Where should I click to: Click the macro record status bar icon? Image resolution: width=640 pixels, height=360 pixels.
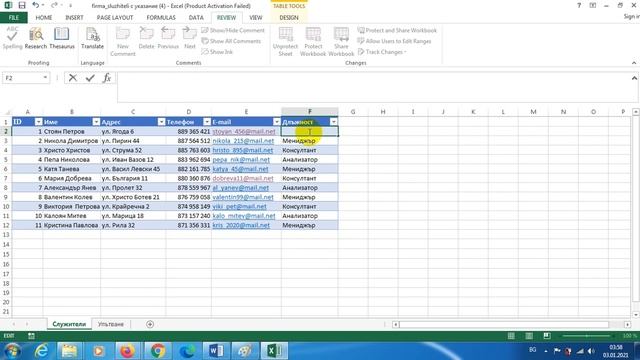click(31, 336)
